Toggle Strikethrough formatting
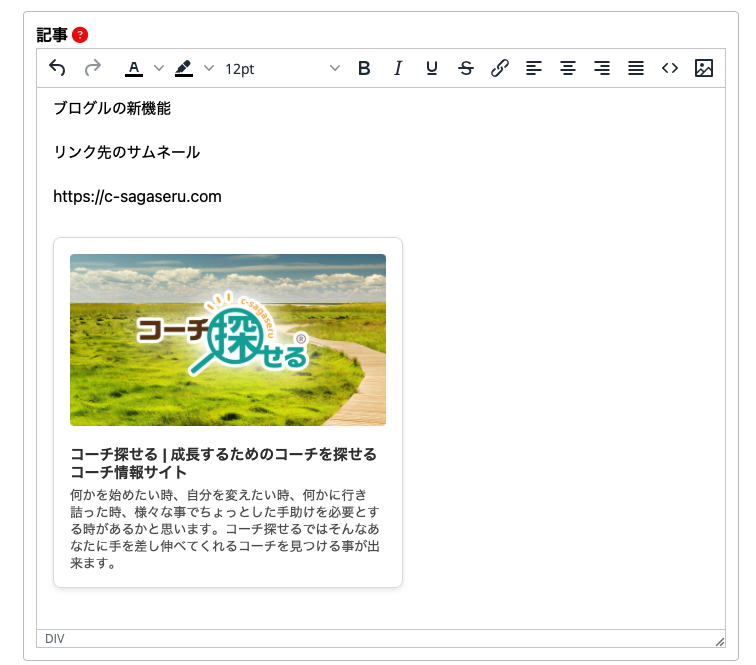 click(x=466, y=68)
